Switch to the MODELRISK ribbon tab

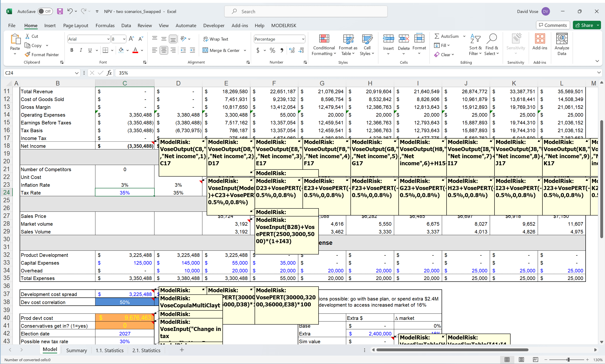tap(284, 25)
